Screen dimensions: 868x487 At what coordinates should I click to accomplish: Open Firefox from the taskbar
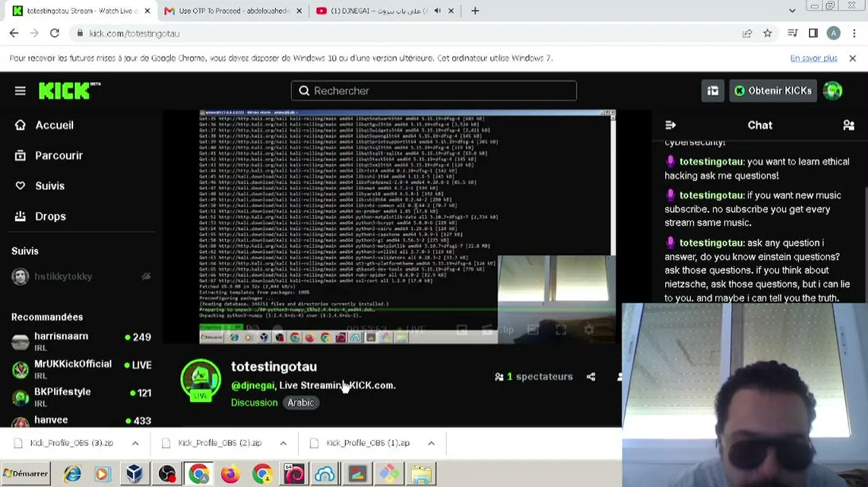point(231,473)
